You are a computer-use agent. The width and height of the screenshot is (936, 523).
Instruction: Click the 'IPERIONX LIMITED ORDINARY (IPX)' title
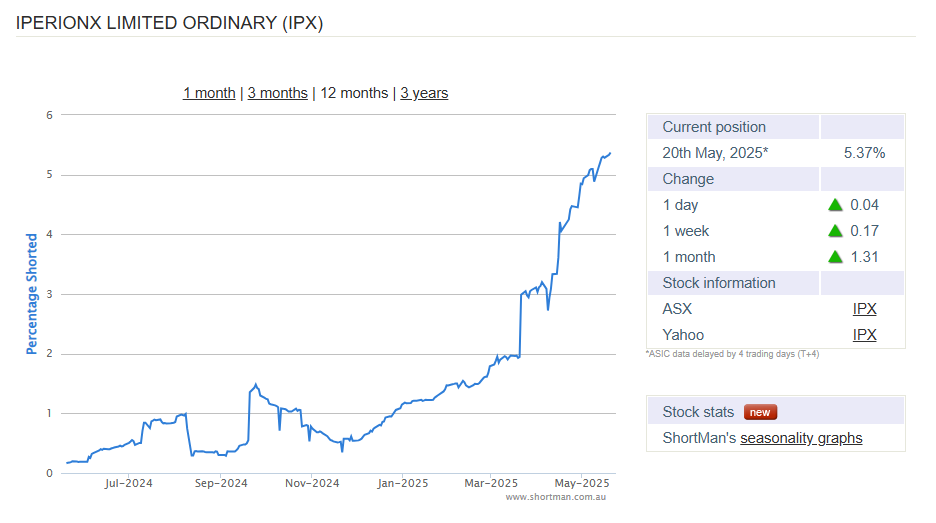[x=170, y=23]
